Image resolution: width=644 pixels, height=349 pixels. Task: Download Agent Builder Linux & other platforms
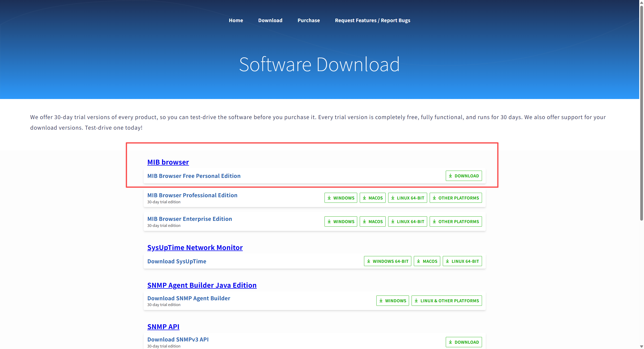447,301
